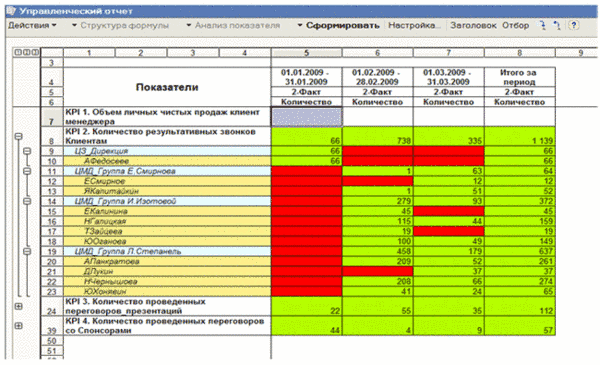This screenshot has width=600, height=365.
Task: Click value 115 in НГалицкая row
Action: pos(378,221)
